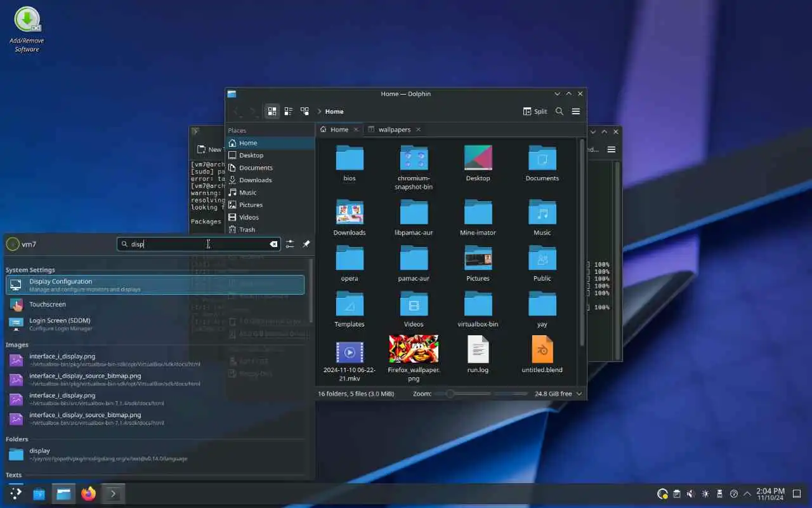
Task: Click the Split view button in Dolphin
Action: 535,111
